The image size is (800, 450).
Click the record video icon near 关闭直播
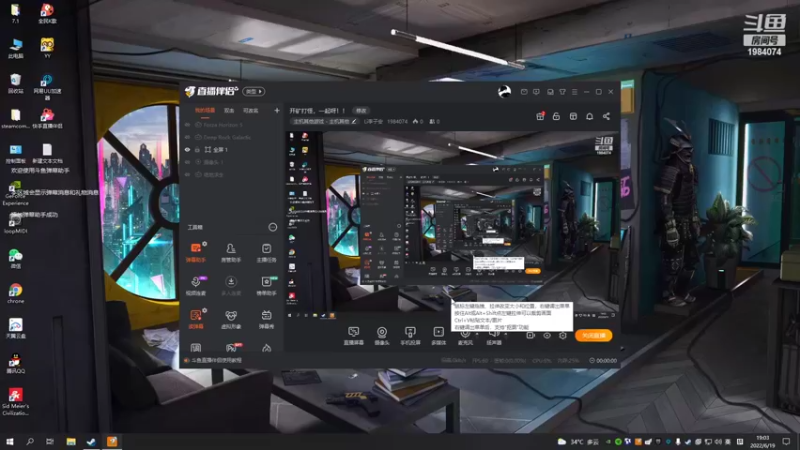click(x=531, y=335)
